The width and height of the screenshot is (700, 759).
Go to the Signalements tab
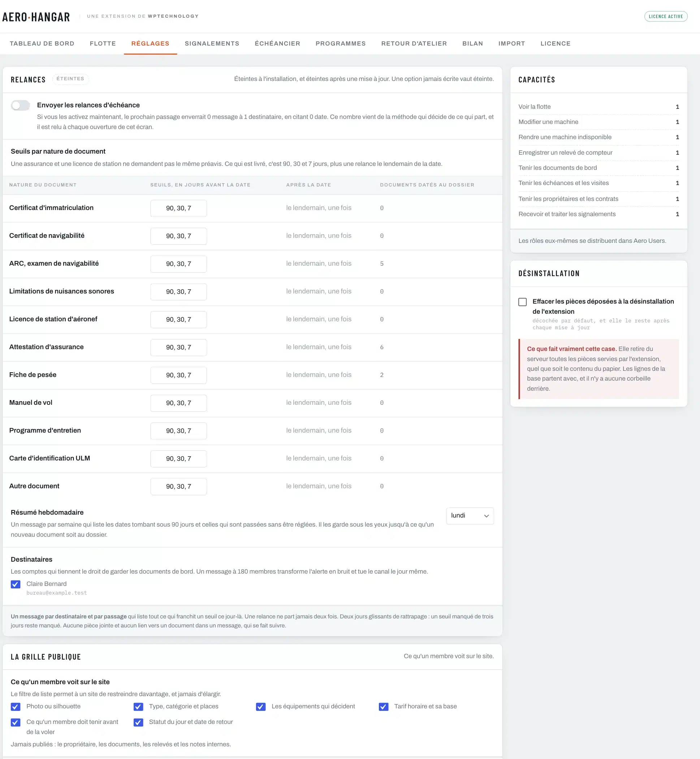[212, 44]
